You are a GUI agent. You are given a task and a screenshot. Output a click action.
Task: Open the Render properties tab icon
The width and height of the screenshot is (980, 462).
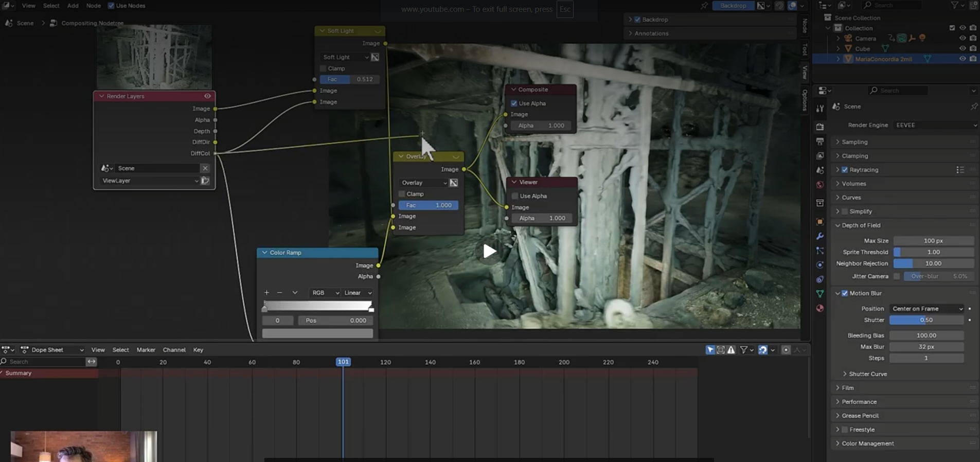[x=820, y=127]
